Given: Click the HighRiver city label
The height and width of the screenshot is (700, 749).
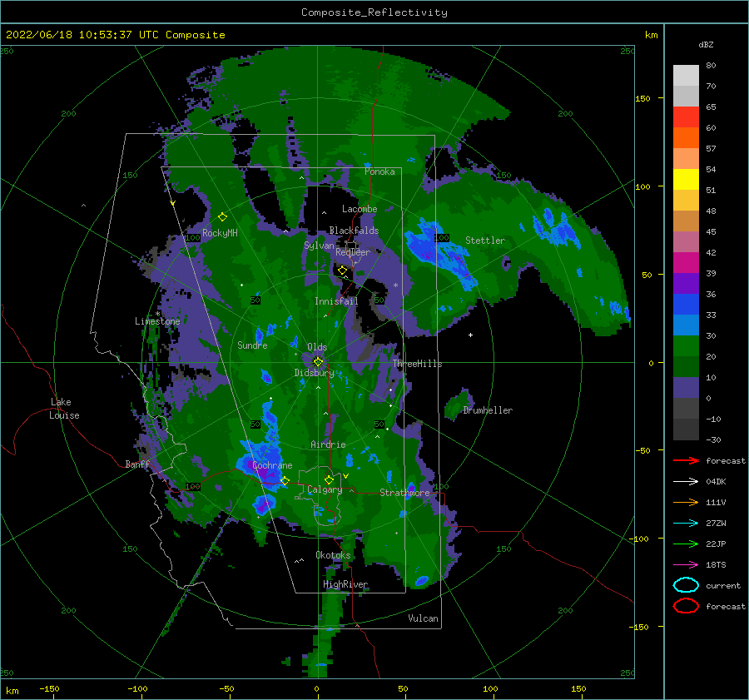Looking at the screenshot, I should (x=345, y=584).
